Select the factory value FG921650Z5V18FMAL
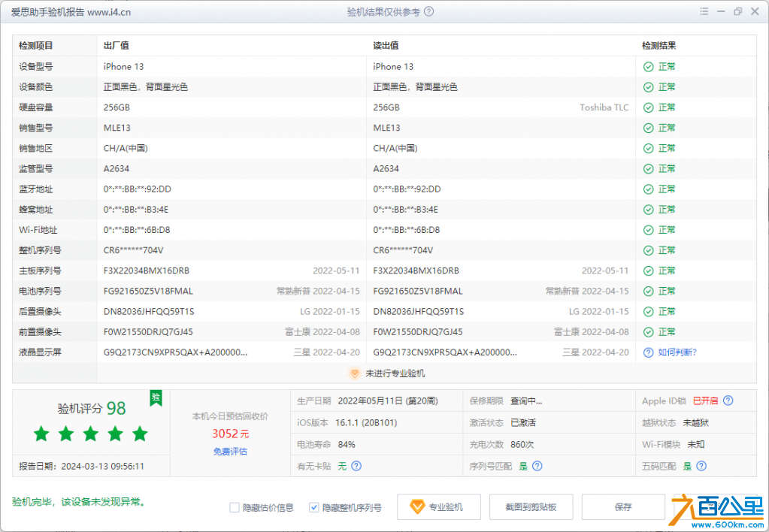769x532 pixels. [148, 292]
